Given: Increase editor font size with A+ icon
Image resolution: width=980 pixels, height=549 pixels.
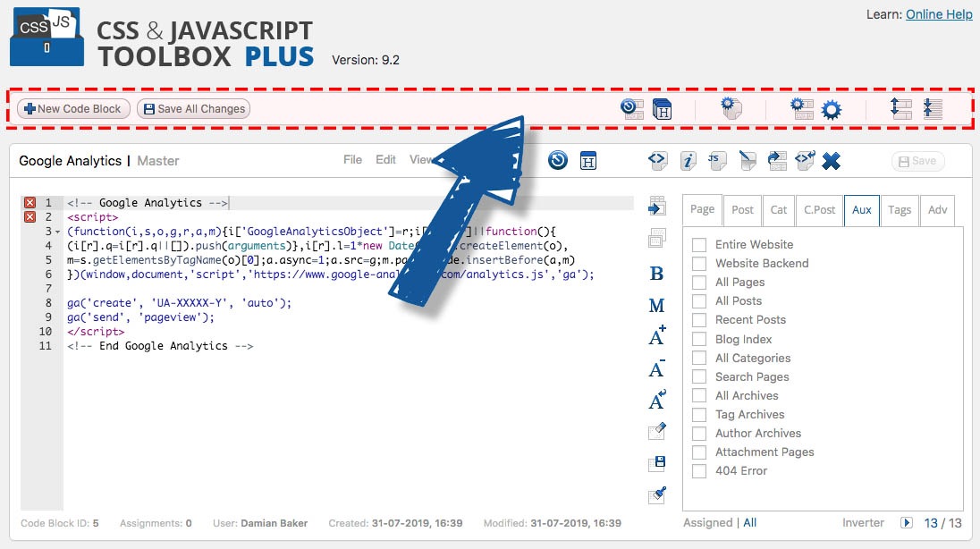Looking at the screenshot, I should click(x=656, y=336).
